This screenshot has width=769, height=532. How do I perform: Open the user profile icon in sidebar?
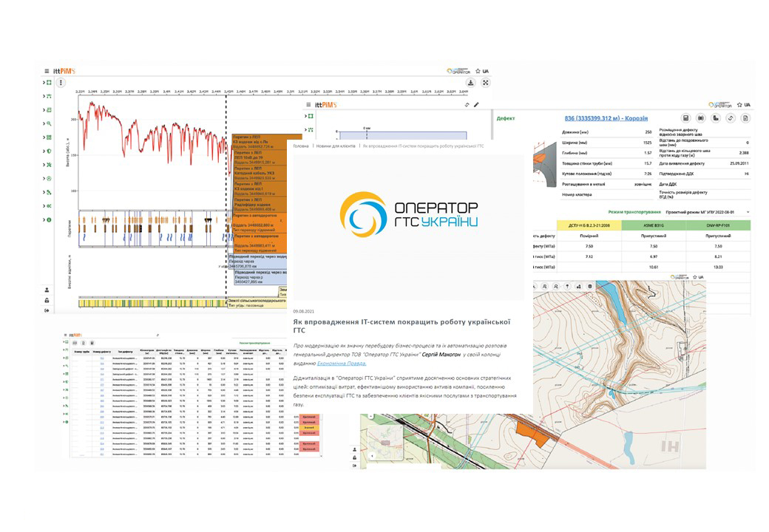47,290
